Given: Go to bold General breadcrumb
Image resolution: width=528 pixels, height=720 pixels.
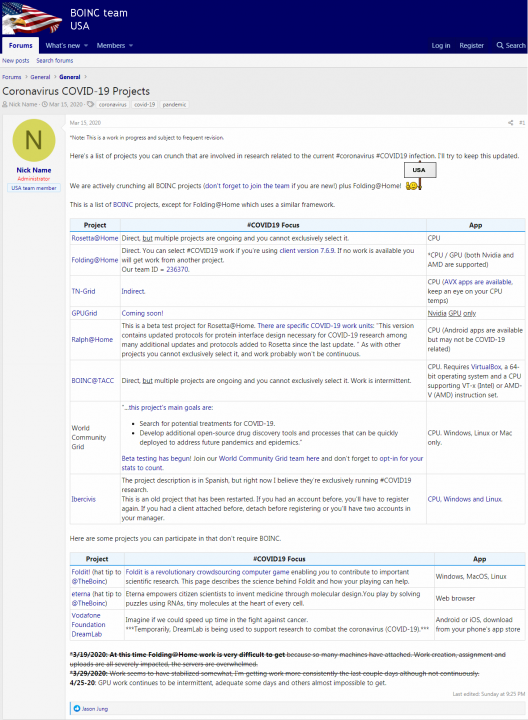Looking at the screenshot, I should click(x=70, y=77).
